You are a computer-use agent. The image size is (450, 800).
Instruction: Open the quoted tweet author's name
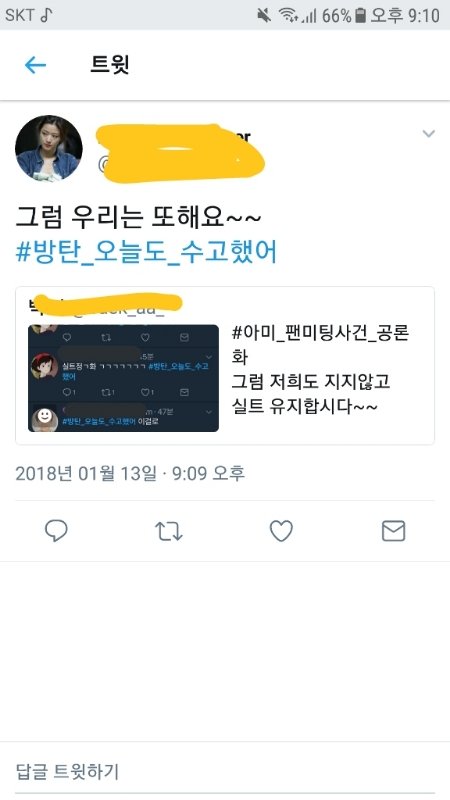pos(106,303)
